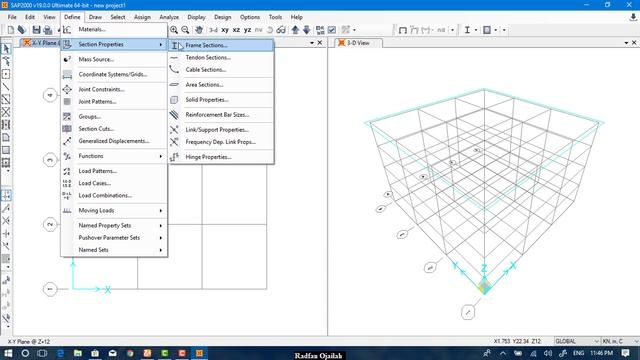Image resolution: width=640 pixels, height=360 pixels.
Task: Switch to yz plane view
Action: click(x=247, y=30)
